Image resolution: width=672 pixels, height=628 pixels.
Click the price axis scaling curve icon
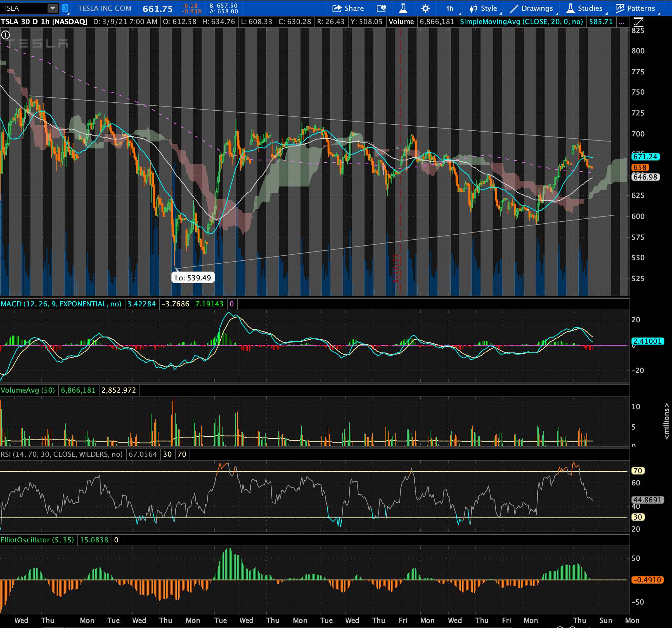pyautogui.click(x=638, y=22)
